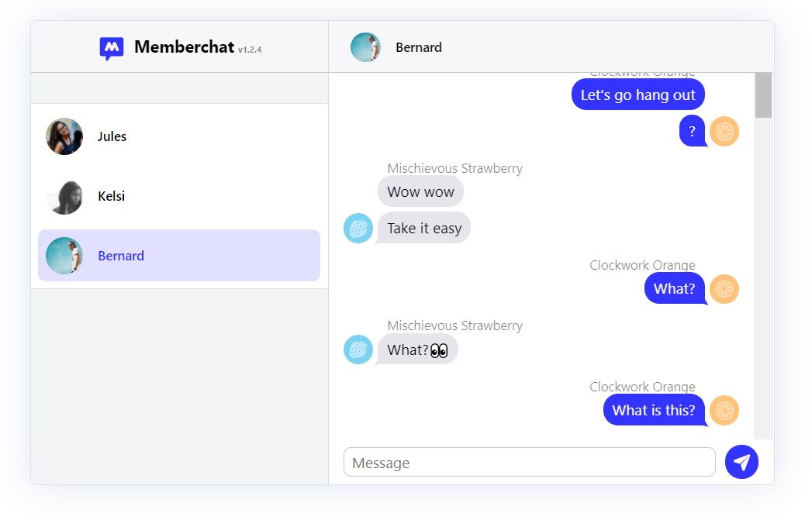Select the Bernard conversation in the sidebar
The image size is (812, 520).
[178, 256]
